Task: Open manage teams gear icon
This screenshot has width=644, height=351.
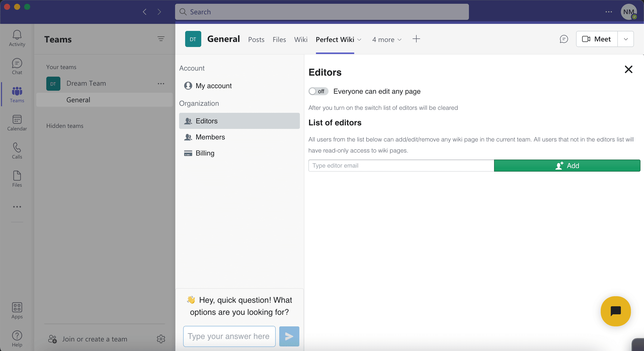Action: point(161,339)
